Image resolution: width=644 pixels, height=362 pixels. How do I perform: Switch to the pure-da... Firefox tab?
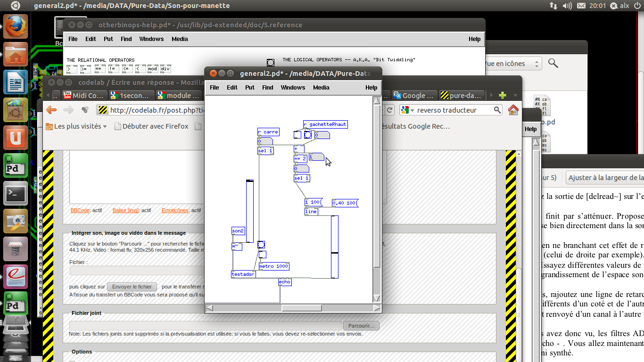click(x=461, y=95)
